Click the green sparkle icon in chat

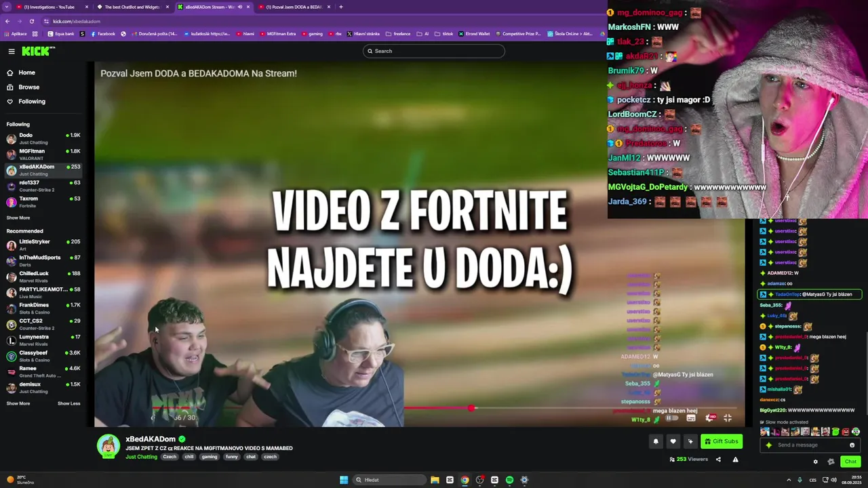(768, 445)
